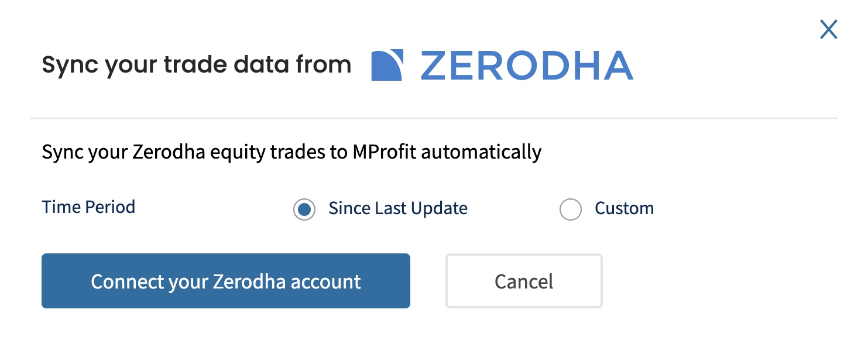Click the word 'automatically' in the description

(482, 152)
